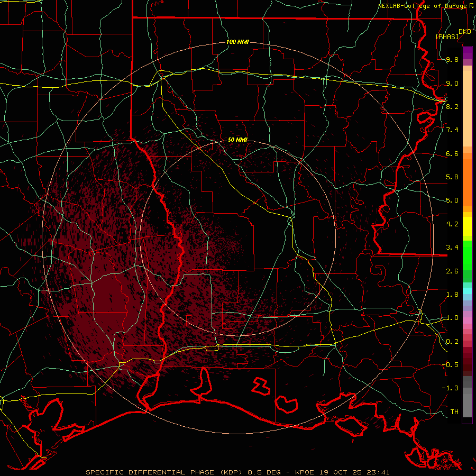Click the -0.5 color scale value
The image size is (476, 476).
click(450, 364)
